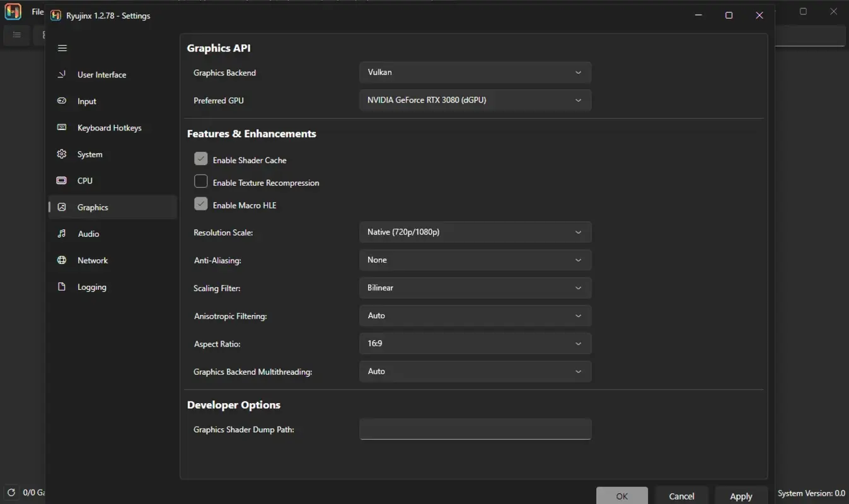Open the Anti-Aliasing dropdown
The height and width of the screenshot is (504, 849).
point(475,260)
